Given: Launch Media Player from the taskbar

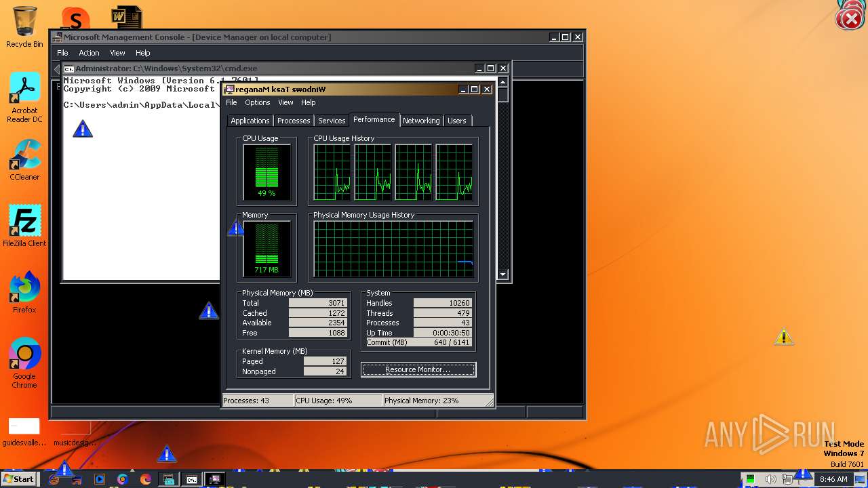Looking at the screenshot, I should (x=100, y=479).
